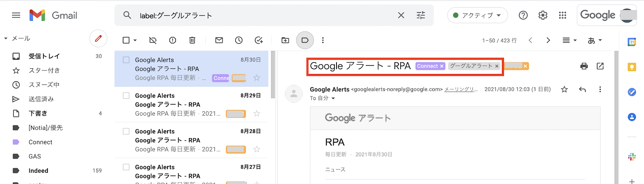The width and height of the screenshot is (644, 184).
Task: Tick checkbox for the 8月29日 email
Action: tap(126, 96)
